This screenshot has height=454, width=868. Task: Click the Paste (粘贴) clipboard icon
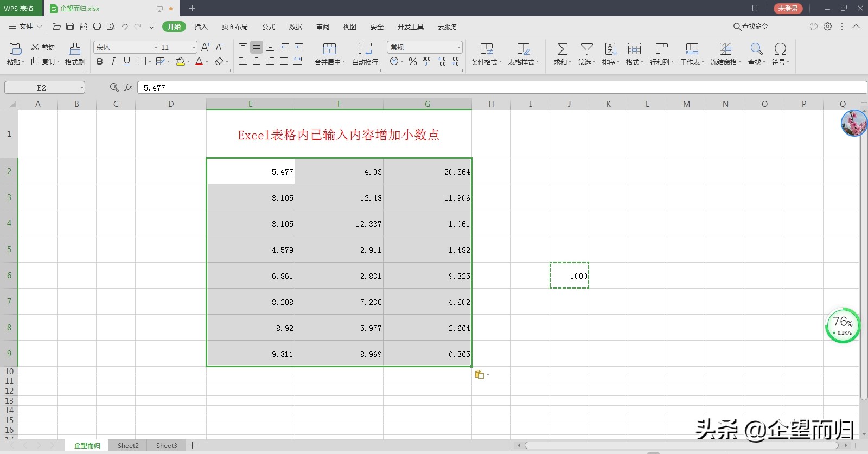point(15,49)
